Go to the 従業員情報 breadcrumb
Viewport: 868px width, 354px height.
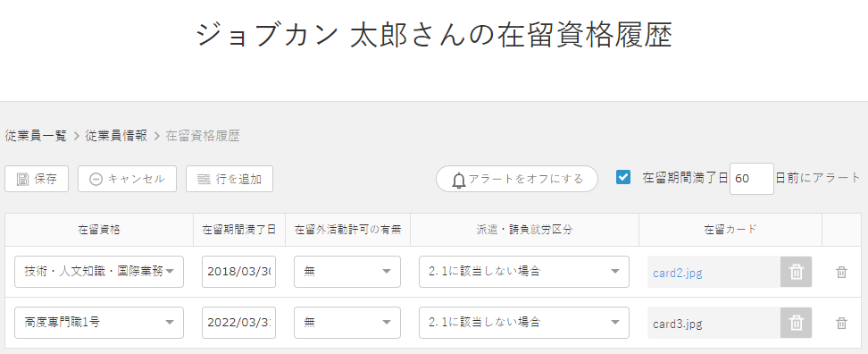point(116,136)
